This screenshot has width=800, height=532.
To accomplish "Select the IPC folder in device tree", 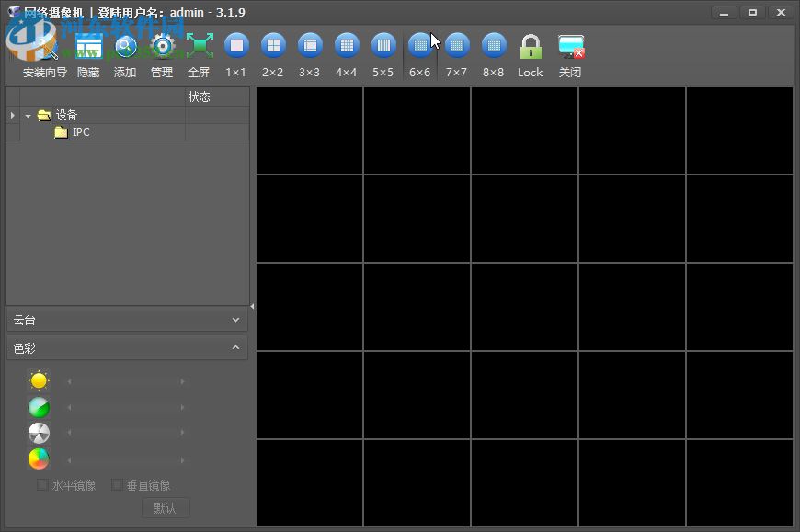I will pyautogui.click(x=81, y=131).
